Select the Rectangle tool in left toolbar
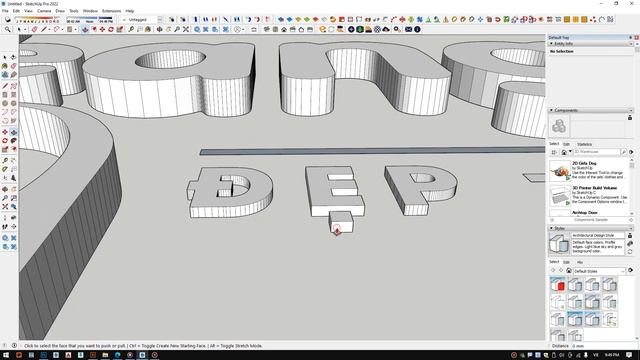 point(5,95)
